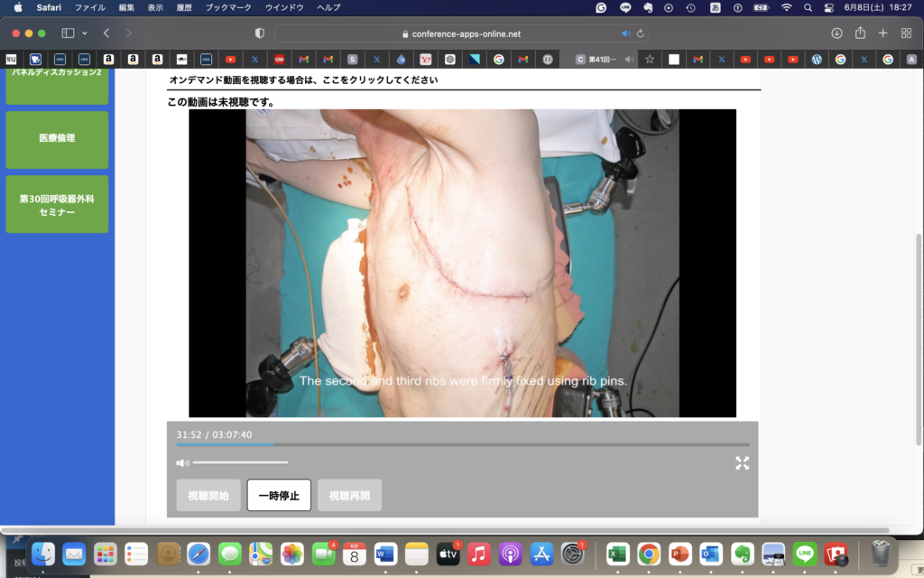Toggle the Safari sidebar button
The height and width of the screenshot is (578, 924).
(68, 33)
